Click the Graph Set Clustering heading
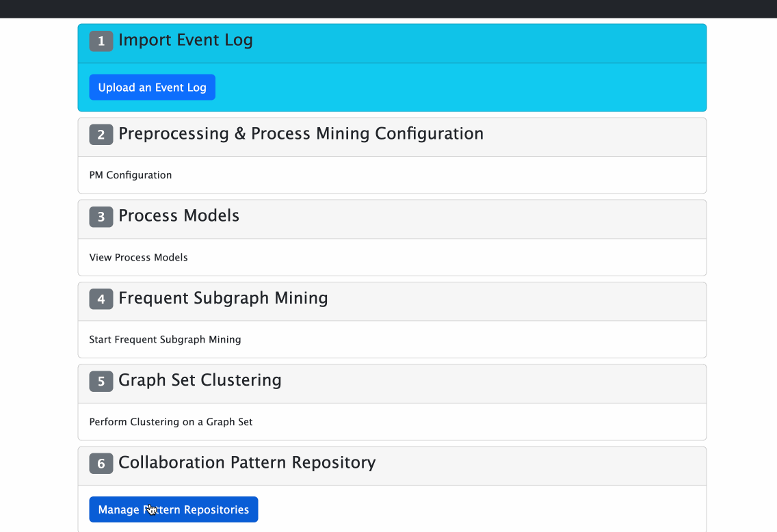 200,380
